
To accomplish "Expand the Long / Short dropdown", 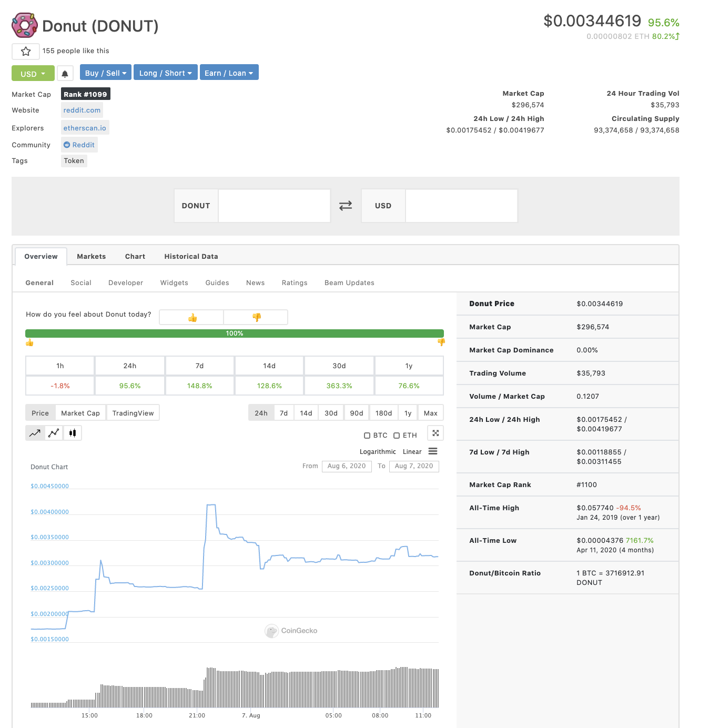I will click(x=166, y=73).
